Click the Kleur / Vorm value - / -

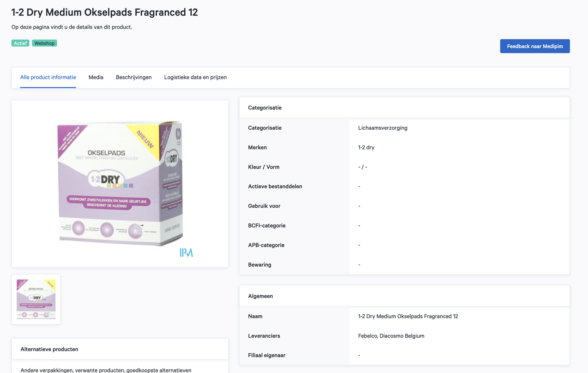click(363, 167)
